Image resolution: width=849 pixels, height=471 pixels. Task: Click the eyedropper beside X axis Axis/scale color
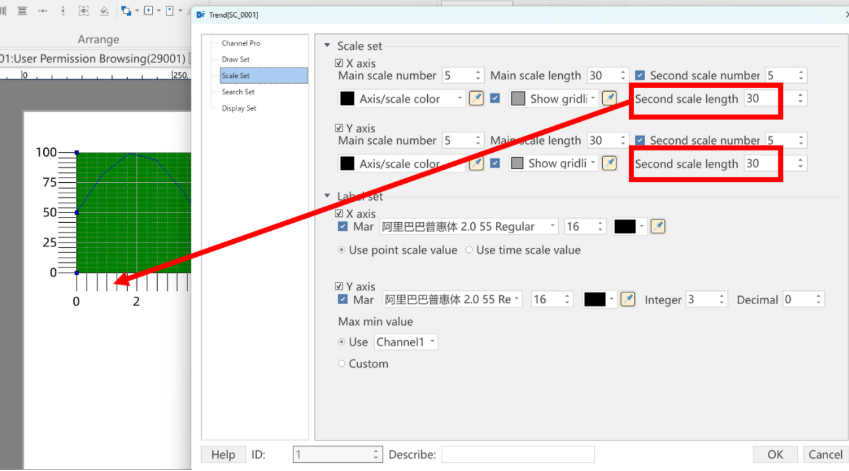pyautogui.click(x=476, y=99)
